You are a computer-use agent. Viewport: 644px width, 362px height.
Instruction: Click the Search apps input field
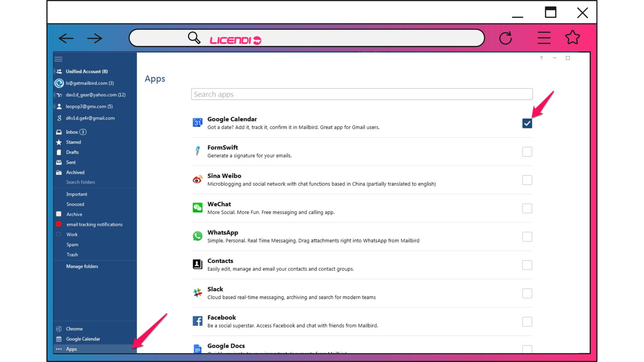click(361, 94)
